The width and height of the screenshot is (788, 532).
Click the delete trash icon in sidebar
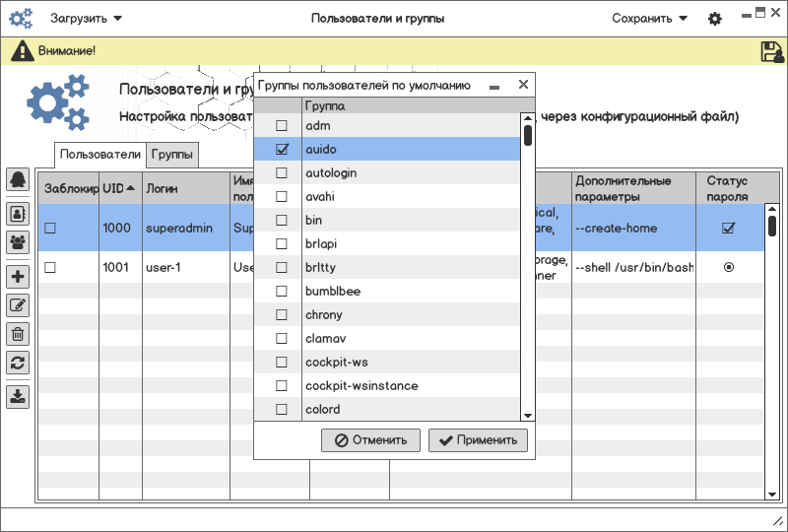click(x=18, y=334)
